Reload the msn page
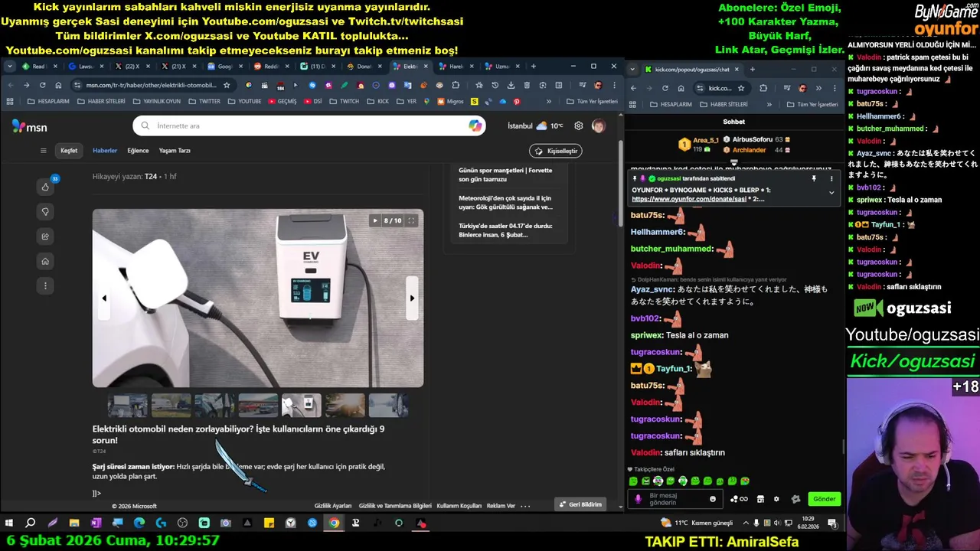 42,85
